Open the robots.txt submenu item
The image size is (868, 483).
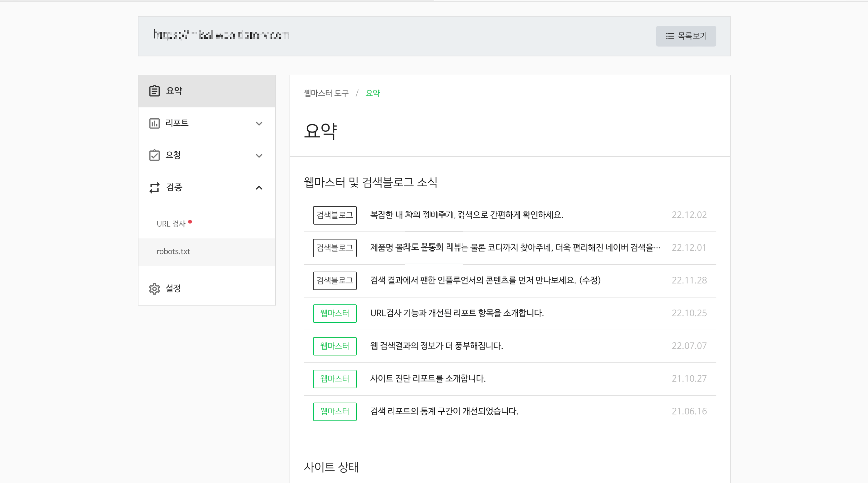[x=173, y=251]
